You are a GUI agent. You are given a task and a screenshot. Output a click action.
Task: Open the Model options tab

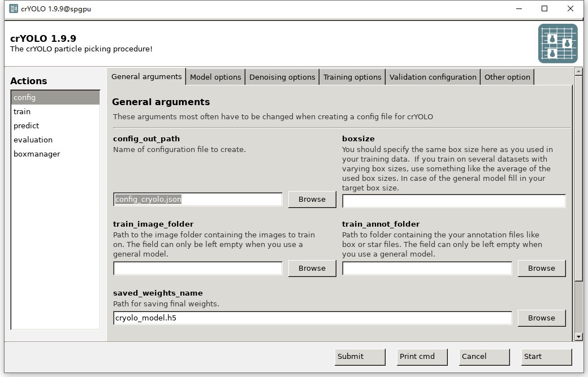coord(215,77)
